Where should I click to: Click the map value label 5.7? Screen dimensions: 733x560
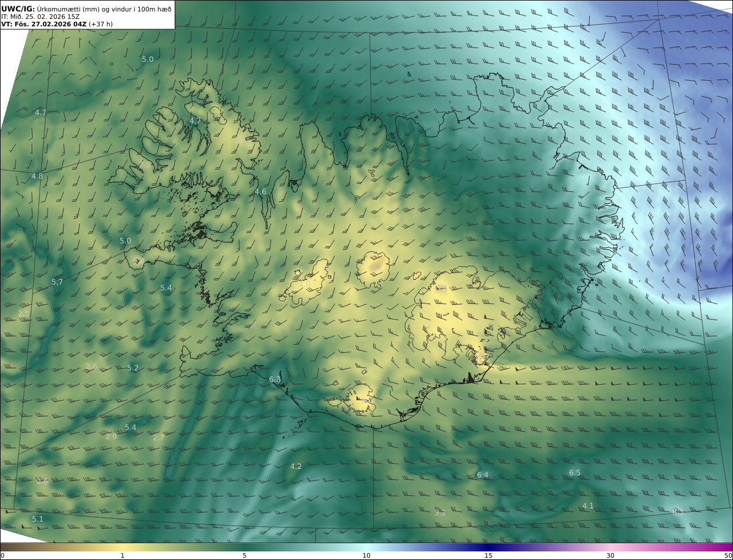pos(57,282)
